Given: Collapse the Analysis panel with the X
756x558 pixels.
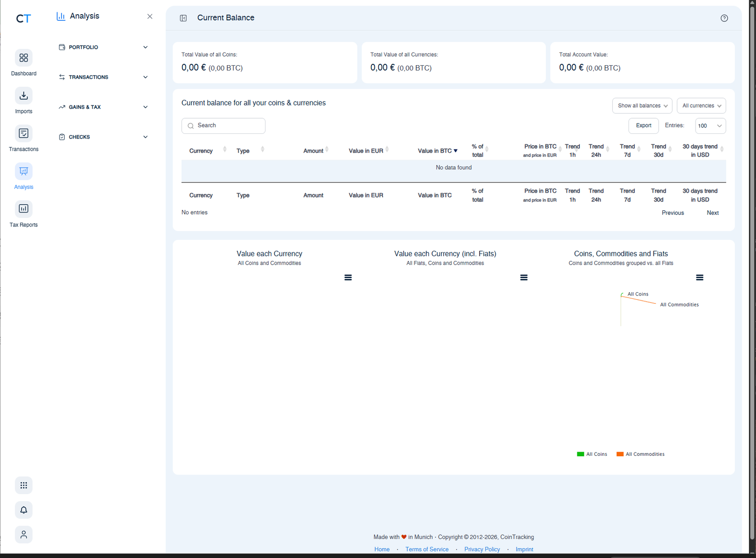Looking at the screenshot, I should point(150,16).
